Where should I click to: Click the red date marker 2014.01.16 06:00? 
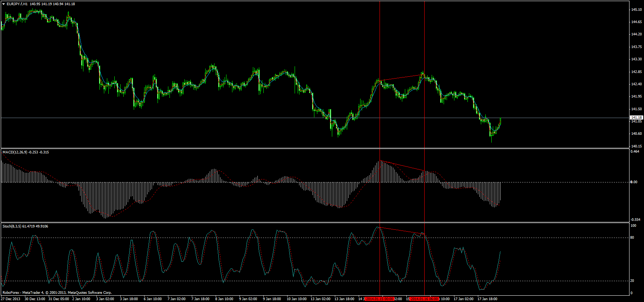(x=425, y=299)
